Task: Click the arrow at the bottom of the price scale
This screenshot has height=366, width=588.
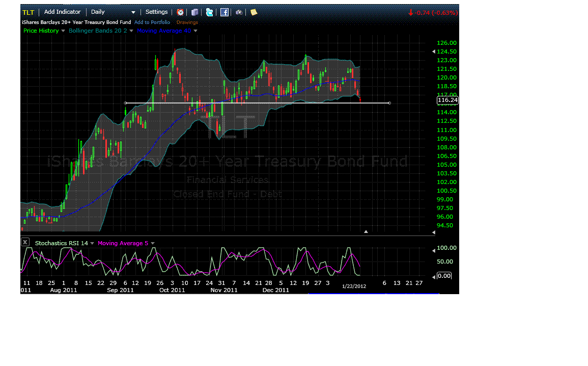Action: [434, 232]
